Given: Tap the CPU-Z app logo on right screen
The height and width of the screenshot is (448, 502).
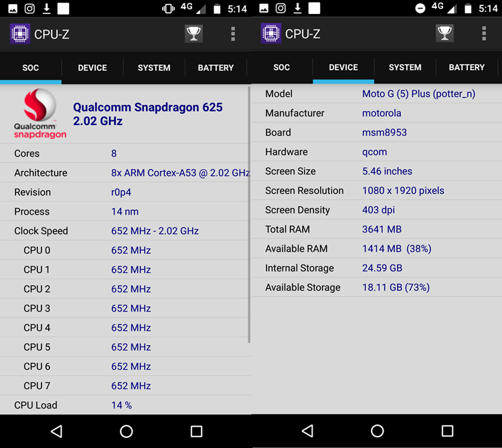Looking at the screenshot, I should pyautogui.click(x=271, y=33).
